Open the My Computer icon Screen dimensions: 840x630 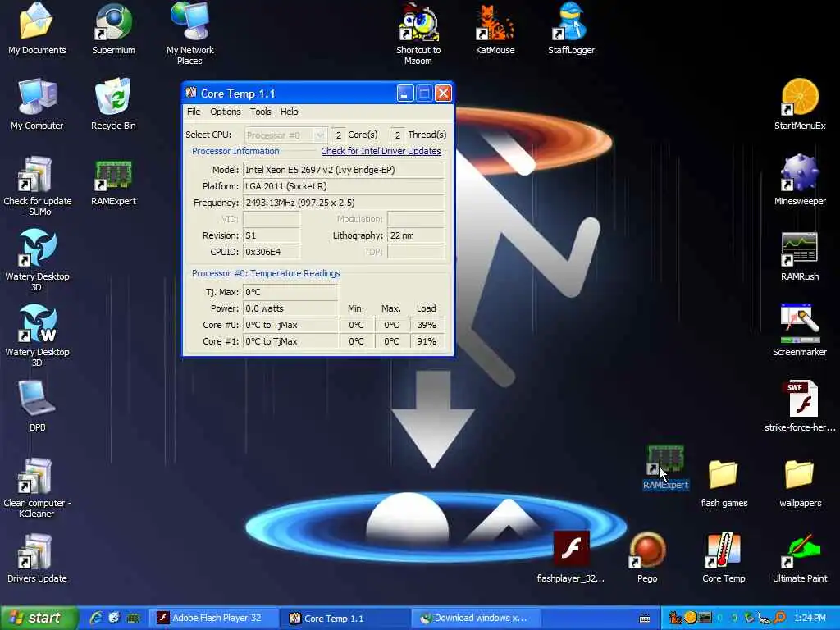pyautogui.click(x=37, y=104)
